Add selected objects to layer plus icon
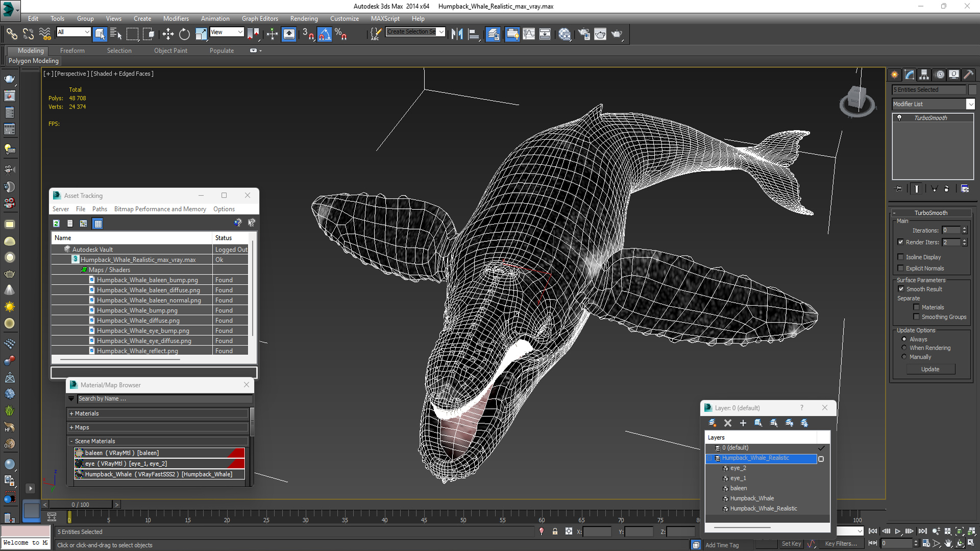 (743, 423)
